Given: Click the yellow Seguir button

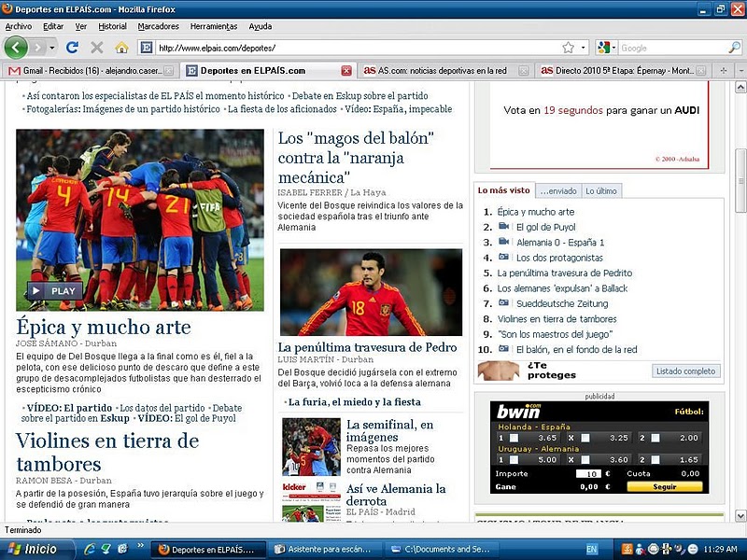Looking at the screenshot, I should coord(664,486).
